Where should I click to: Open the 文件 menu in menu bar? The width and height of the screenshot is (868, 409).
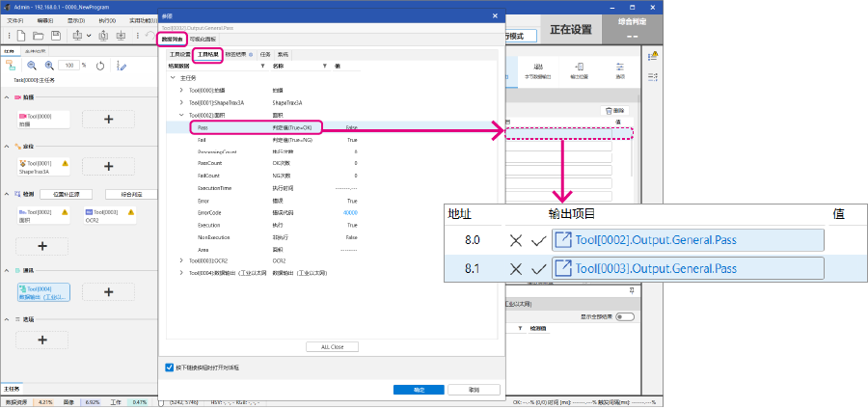(x=15, y=19)
